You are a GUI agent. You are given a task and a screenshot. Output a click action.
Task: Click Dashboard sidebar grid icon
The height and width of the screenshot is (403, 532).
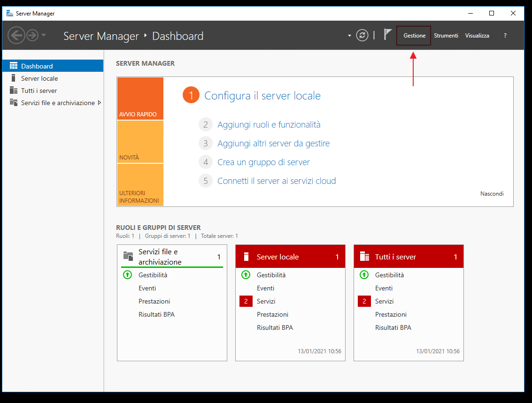(14, 66)
